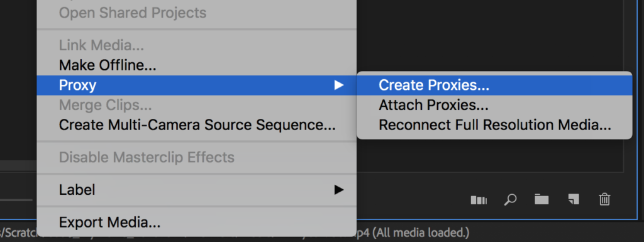The image size is (644, 242).
Task: Click the New Item page icon
Action: coord(574,199)
